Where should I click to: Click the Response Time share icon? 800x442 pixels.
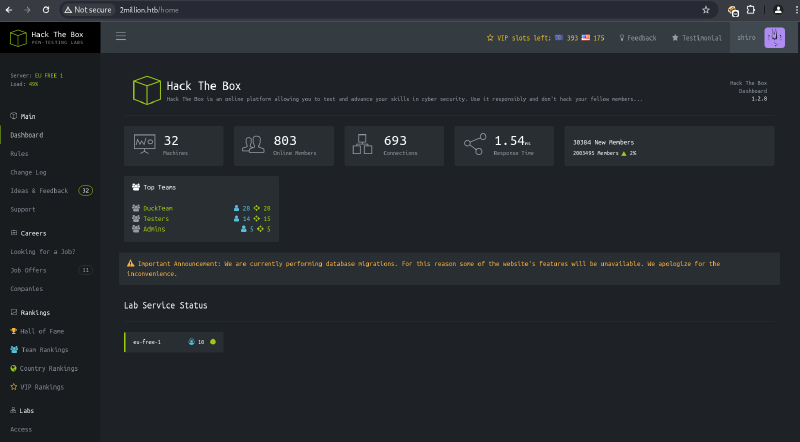[x=475, y=145]
